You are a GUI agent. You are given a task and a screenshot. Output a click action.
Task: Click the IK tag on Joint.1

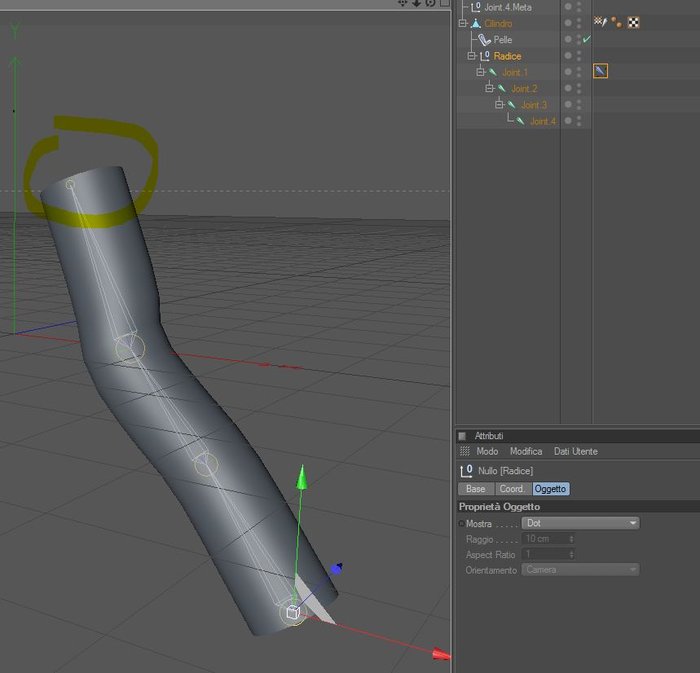(x=600, y=71)
